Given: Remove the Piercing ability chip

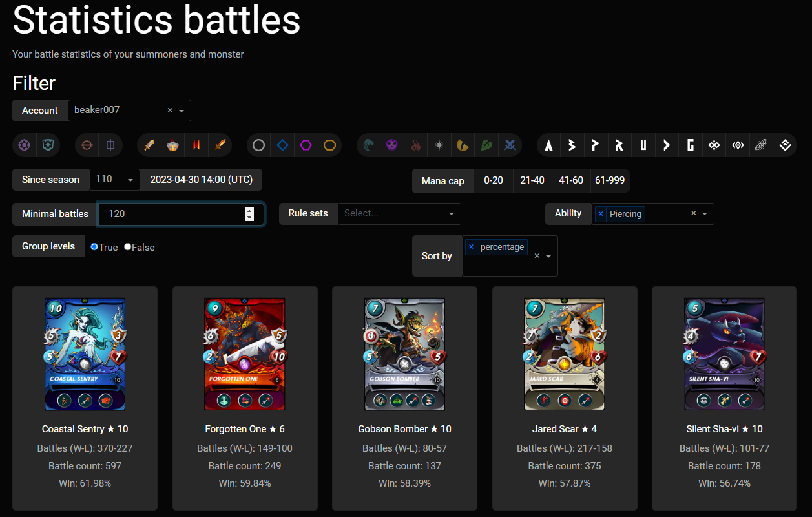Looking at the screenshot, I should click(x=601, y=214).
